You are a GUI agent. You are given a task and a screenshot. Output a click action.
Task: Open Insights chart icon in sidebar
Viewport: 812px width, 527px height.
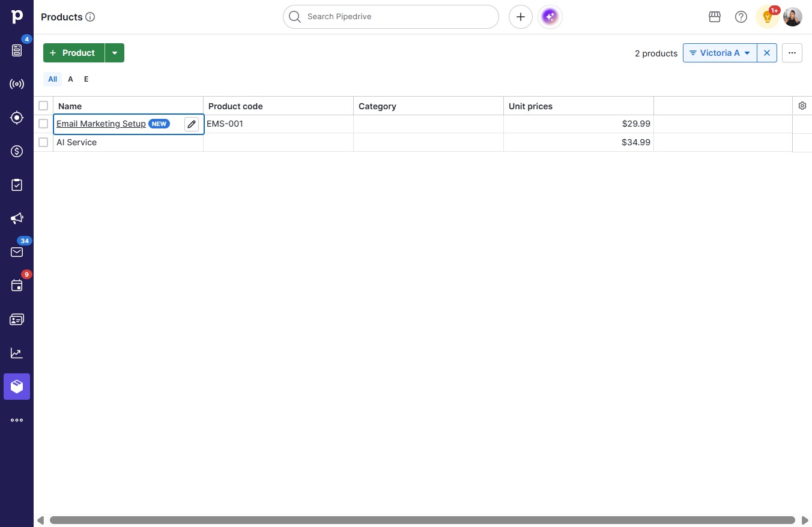tap(17, 353)
